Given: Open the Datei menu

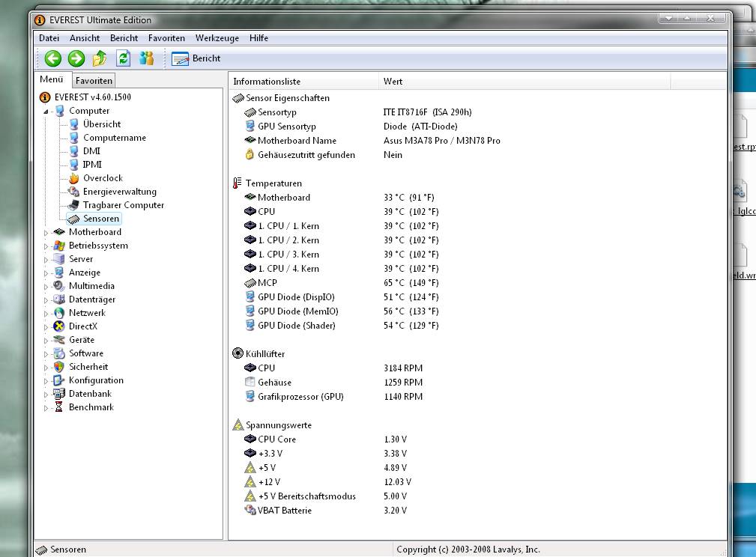Looking at the screenshot, I should tap(49, 38).
